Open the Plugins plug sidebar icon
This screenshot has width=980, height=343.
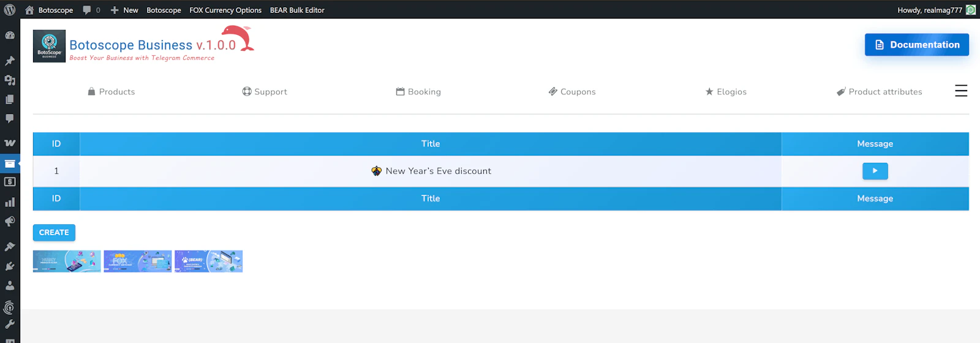[10, 266]
